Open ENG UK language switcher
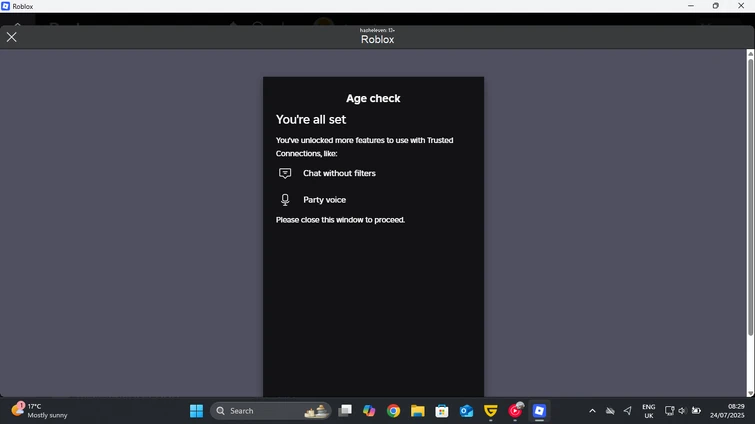Viewport: 755px width, 424px height. (649, 411)
